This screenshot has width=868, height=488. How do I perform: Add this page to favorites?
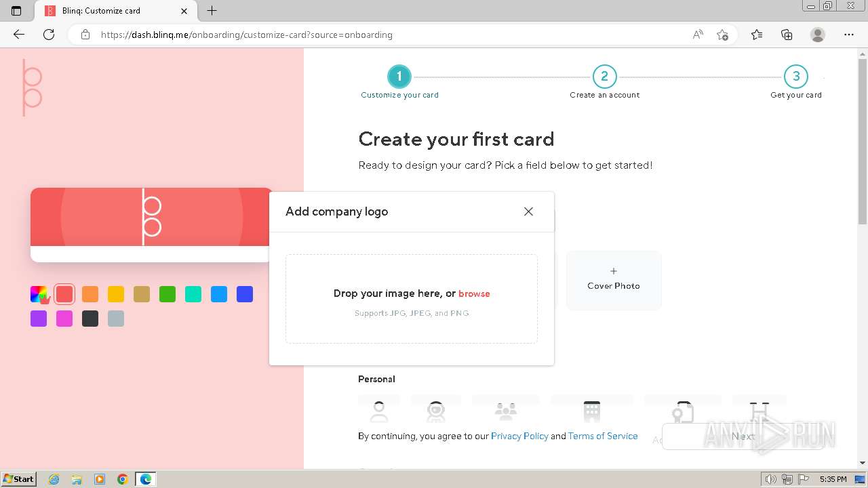coord(722,35)
